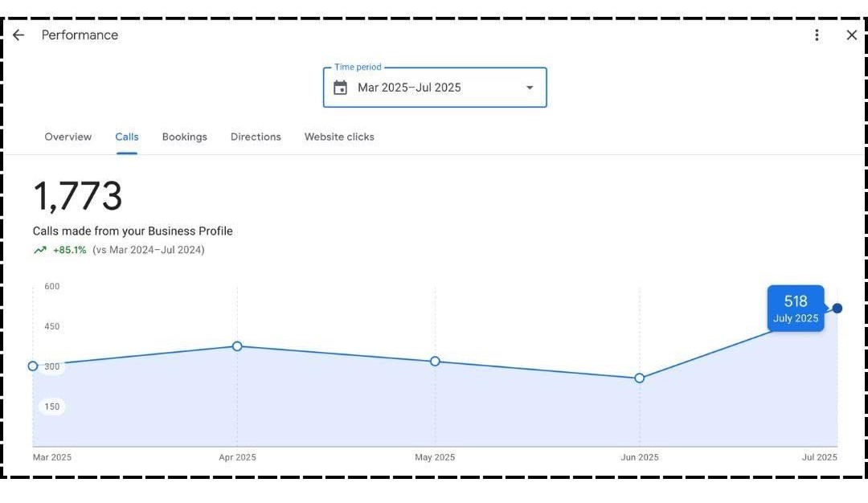Open the three-dot more options menu
The width and height of the screenshot is (868, 503).
click(x=817, y=35)
